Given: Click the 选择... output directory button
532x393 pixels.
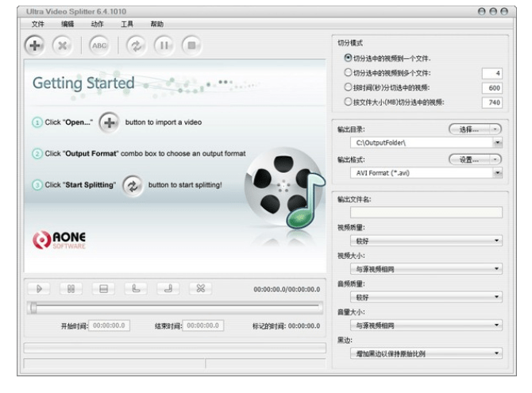Looking at the screenshot, I should tap(470, 129).
